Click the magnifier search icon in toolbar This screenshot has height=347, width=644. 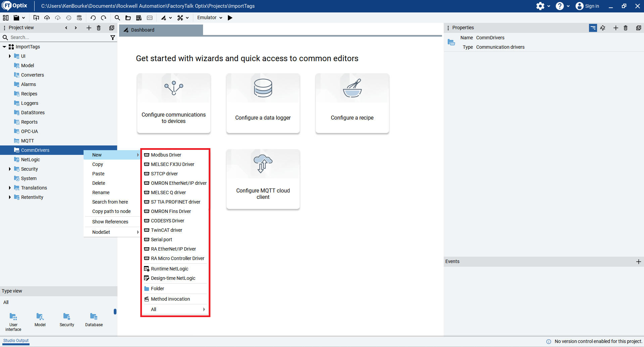117,18
